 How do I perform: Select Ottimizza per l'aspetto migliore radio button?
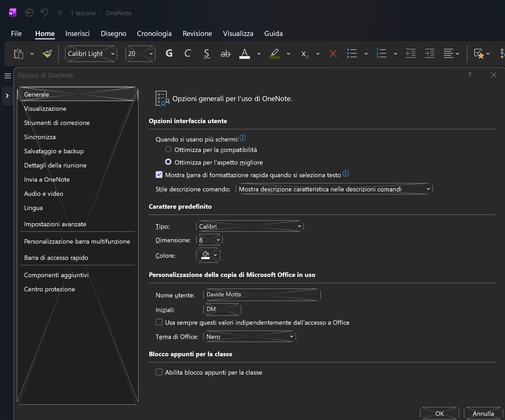(168, 162)
